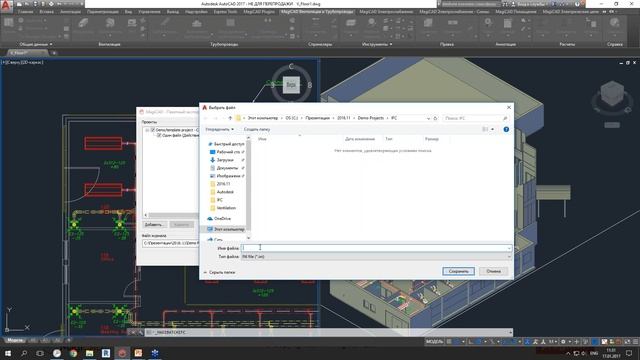Open the Тип файла combo box
The width and height of the screenshot is (640, 360).
(x=376, y=257)
